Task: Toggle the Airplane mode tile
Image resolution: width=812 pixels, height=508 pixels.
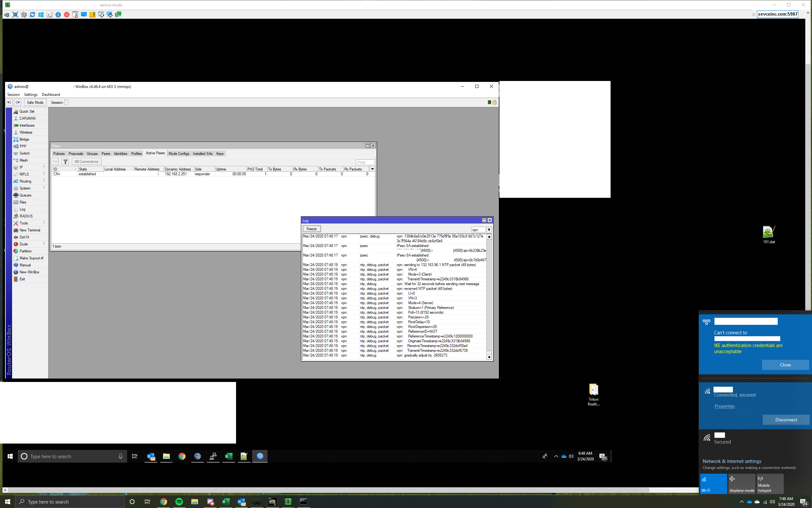Action: click(x=741, y=484)
